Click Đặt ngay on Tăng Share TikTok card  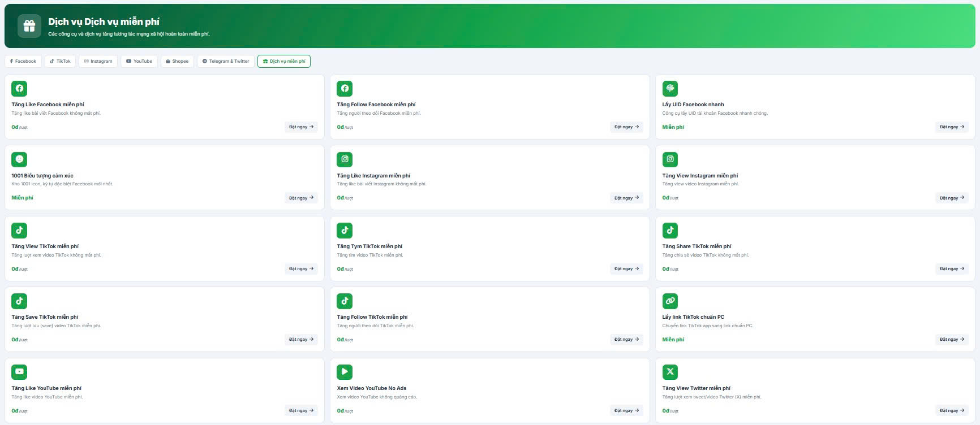click(x=952, y=269)
